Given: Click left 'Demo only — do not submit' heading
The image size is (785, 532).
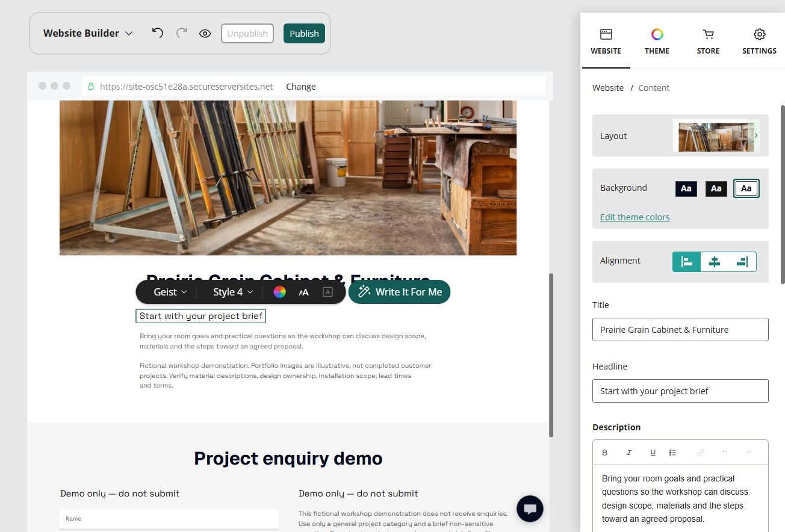Looking at the screenshot, I should pos(120,493).
